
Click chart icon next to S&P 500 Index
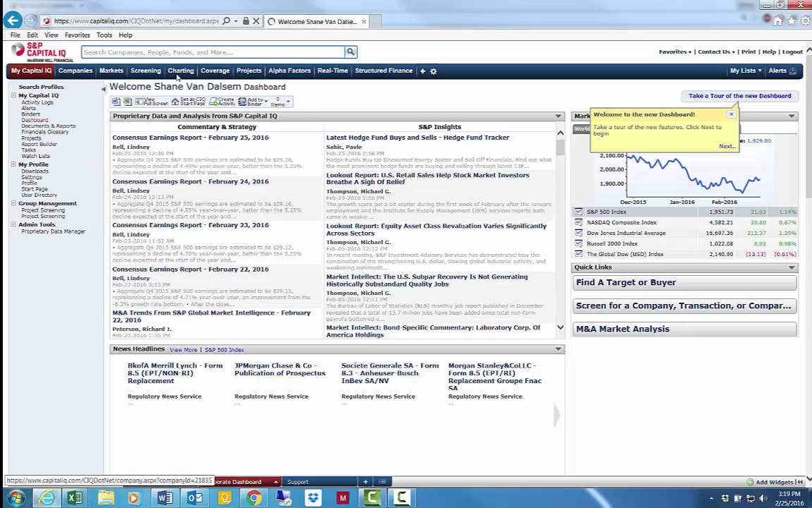click(579, 212)
